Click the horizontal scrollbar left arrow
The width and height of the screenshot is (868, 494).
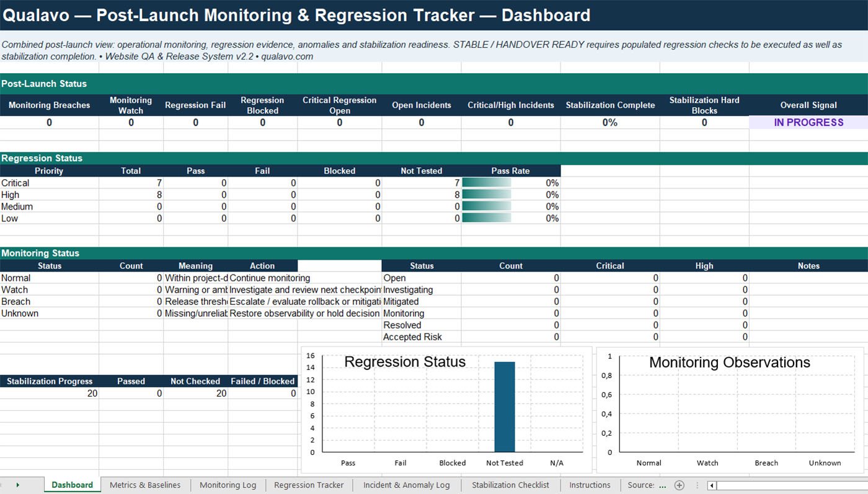[712, 485]
